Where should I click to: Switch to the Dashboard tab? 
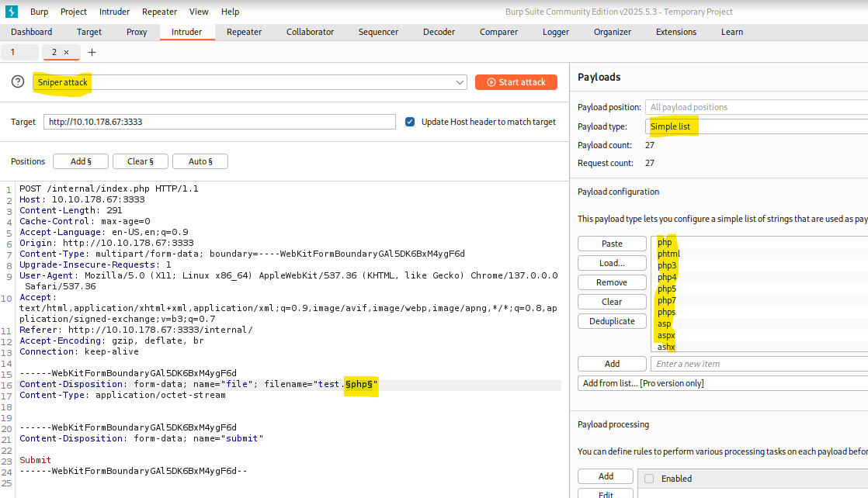[x=32, y=32]
